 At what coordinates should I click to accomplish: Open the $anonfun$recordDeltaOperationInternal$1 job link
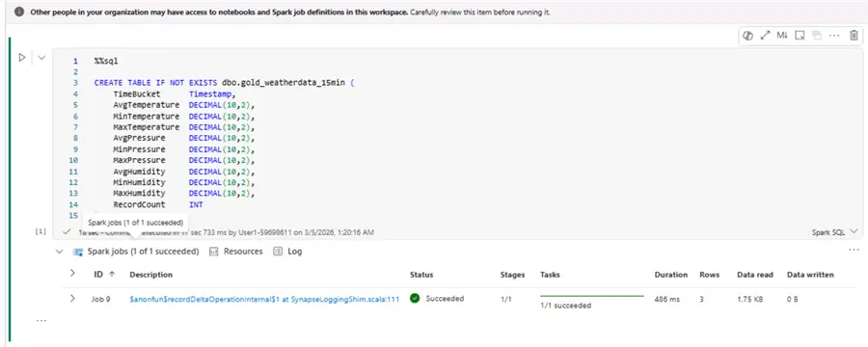click(x=264, y=299)
